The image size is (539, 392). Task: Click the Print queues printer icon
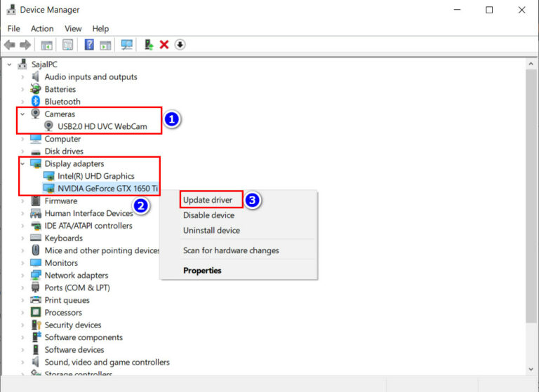click(x=36, y=299)
